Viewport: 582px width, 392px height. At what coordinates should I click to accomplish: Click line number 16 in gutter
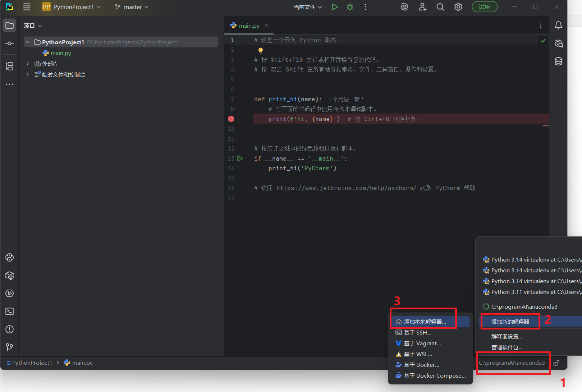tap(231, 188)
